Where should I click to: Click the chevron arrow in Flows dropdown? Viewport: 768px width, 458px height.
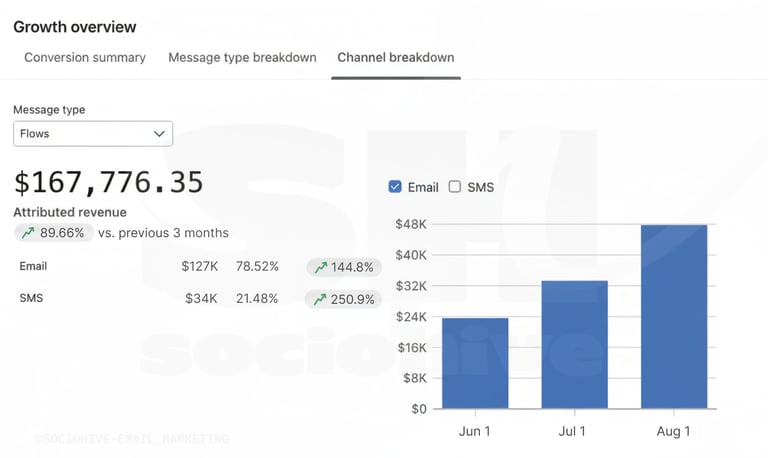(x=159, y=134)
